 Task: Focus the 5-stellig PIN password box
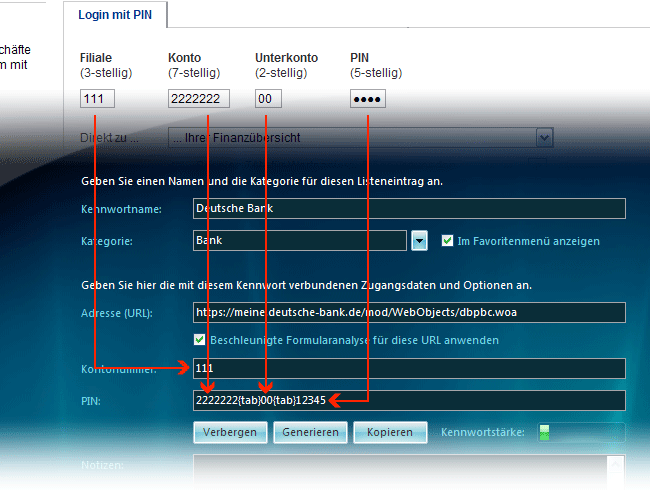click(368, 99)
